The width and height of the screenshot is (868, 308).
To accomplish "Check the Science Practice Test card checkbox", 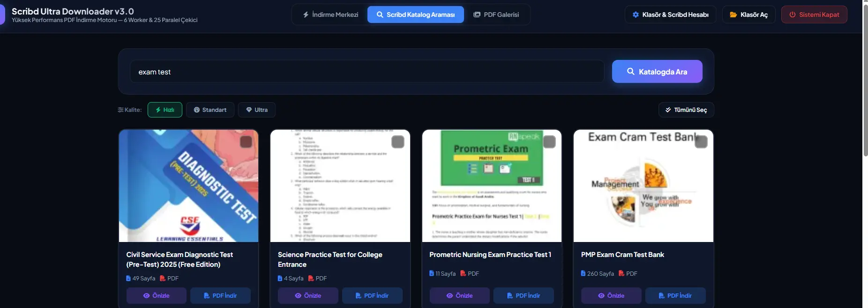I will point(398,142).
